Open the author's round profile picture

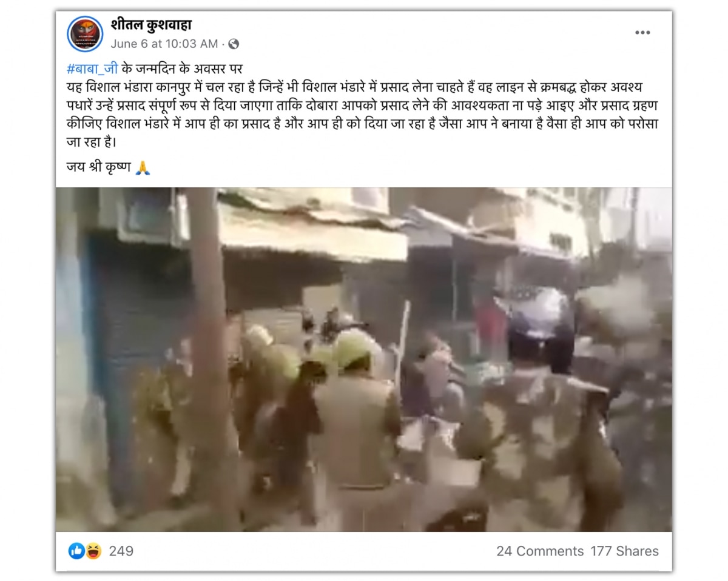point(85,34)
